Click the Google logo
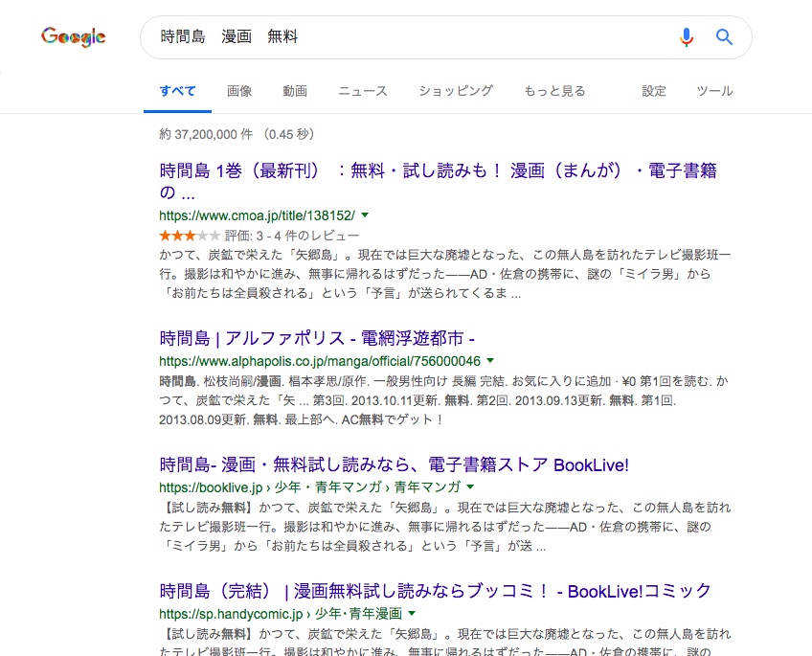The width and height of the screenshot is (812, 656). point(74,36)
